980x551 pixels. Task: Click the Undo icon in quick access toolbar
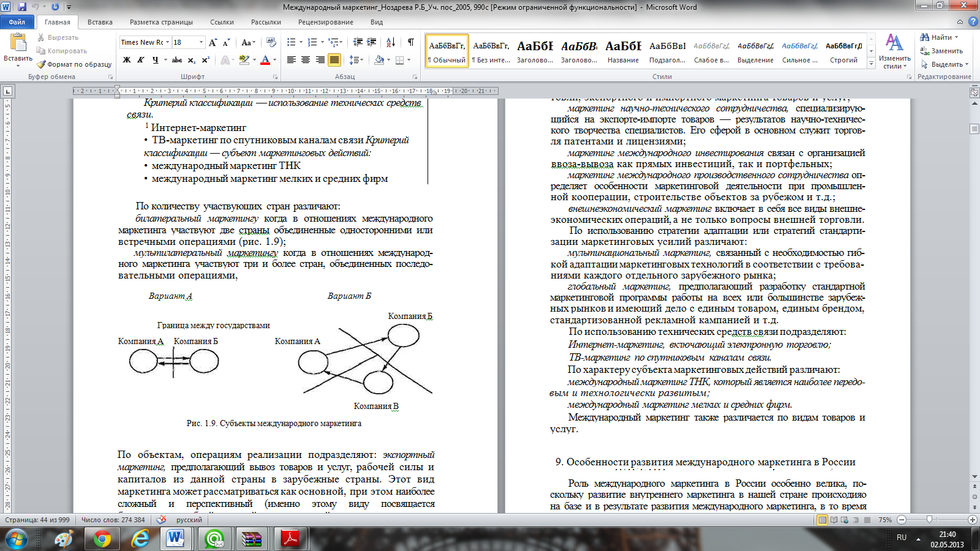(x=35, y=7)
